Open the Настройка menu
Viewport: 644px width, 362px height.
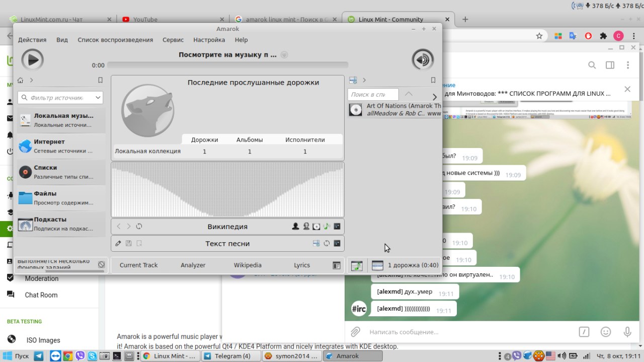pos(209,40)
